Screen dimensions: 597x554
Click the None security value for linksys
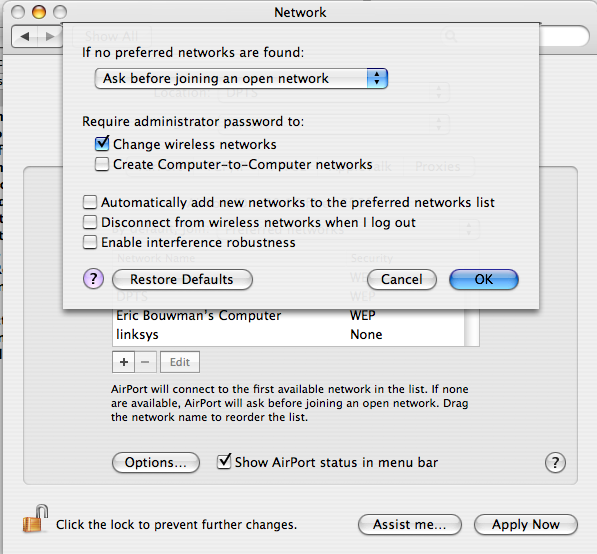[x=366, y=335]
